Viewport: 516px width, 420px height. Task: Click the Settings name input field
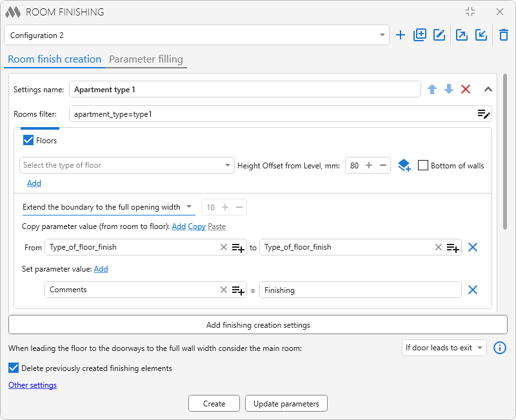(245, 89)
